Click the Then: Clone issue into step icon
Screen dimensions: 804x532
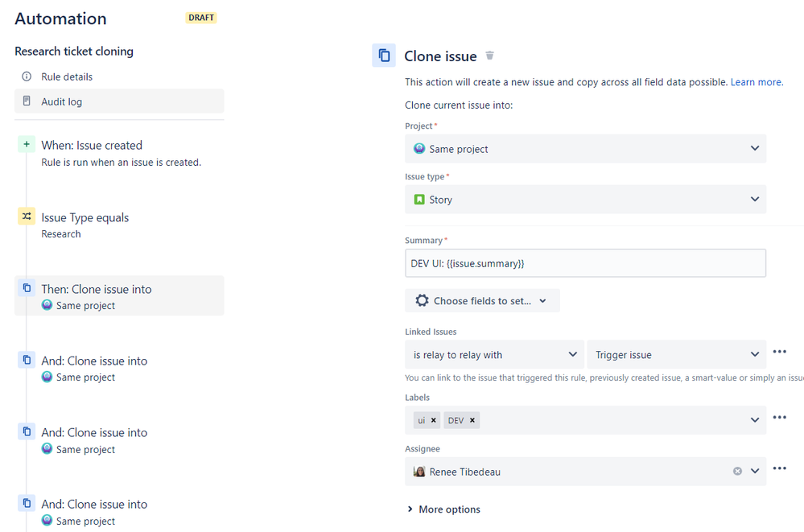click(27, 288)
